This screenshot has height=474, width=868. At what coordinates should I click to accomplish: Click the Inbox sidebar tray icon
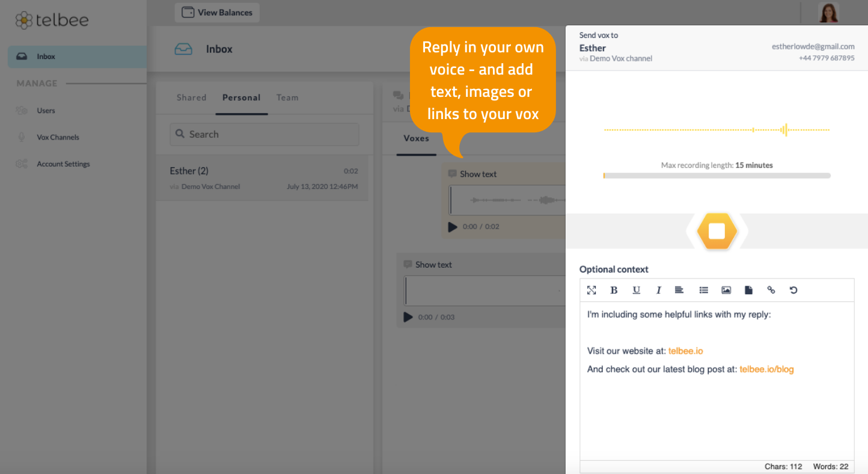pyautogui.click(x=22, y=57)
